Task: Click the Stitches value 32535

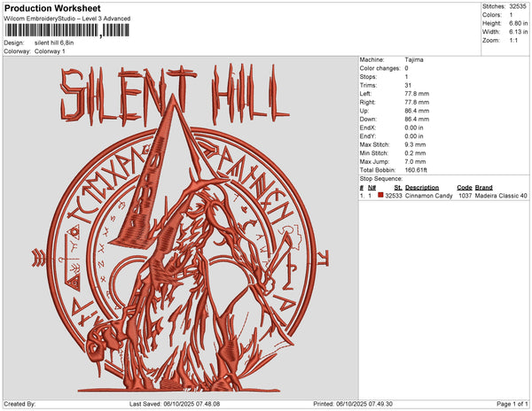Action: coord(519,6)
